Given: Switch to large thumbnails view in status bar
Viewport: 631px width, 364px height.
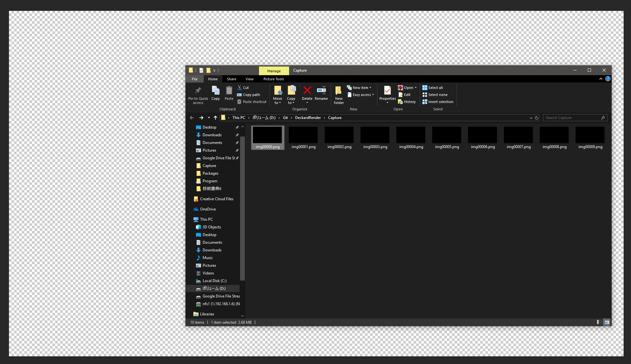Looking at the screenshot, I should click(x=607, y=322).
